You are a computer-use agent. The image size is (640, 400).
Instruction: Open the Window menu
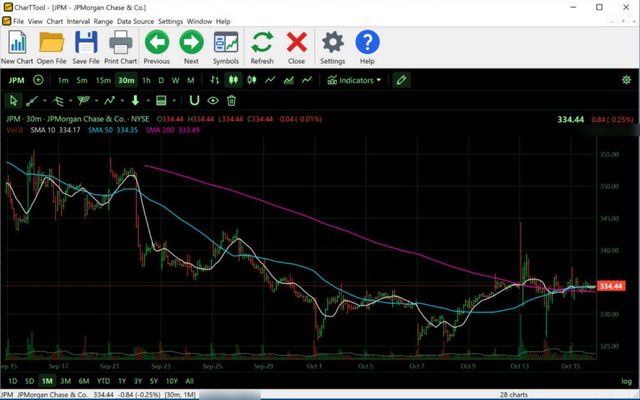(x=199, y=21)
